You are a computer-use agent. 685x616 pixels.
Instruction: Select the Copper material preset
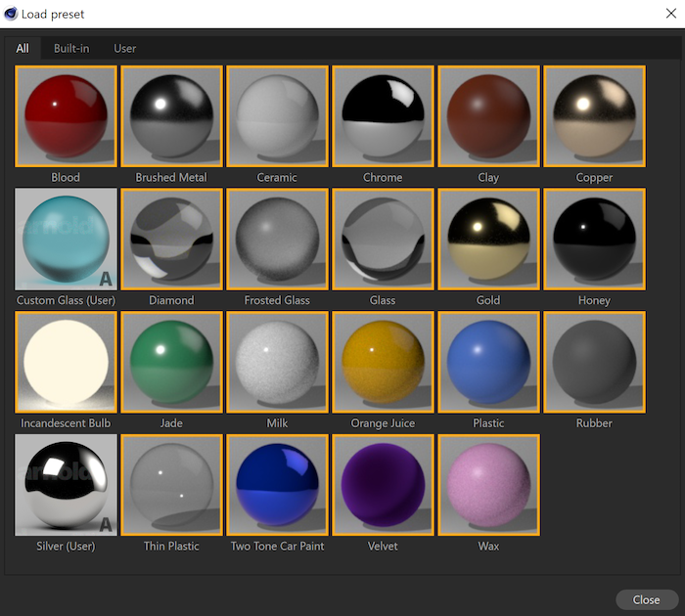tap(594, 116)
